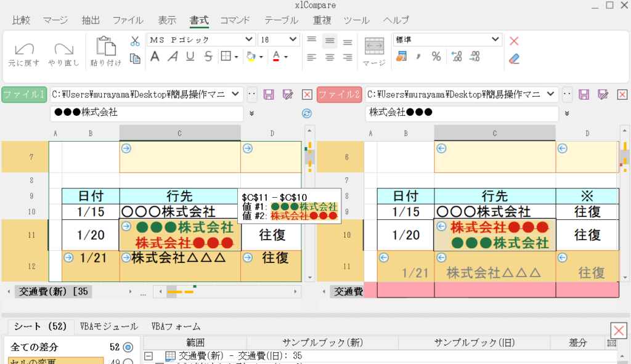The height and width of the screenshot is (364, 631).
Task: Open the font size 16 dropdown
Action: click(x=293, y=39)
